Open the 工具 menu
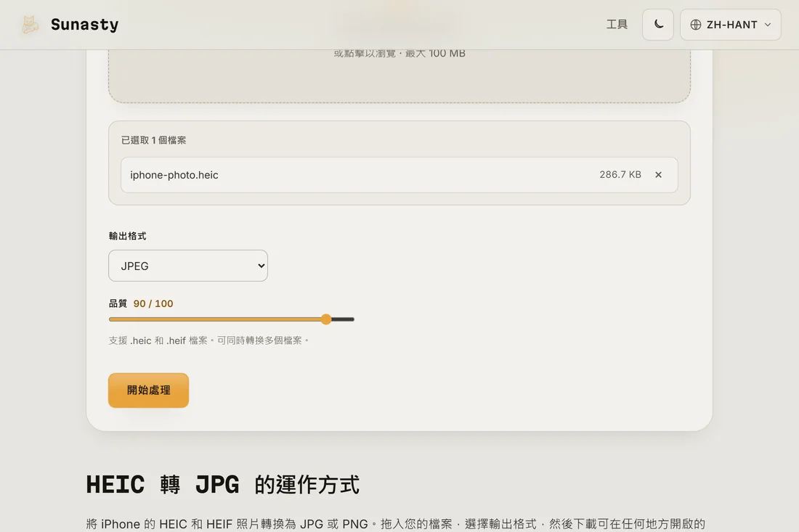This screenshot has width=799, height=532. (617, 25)
